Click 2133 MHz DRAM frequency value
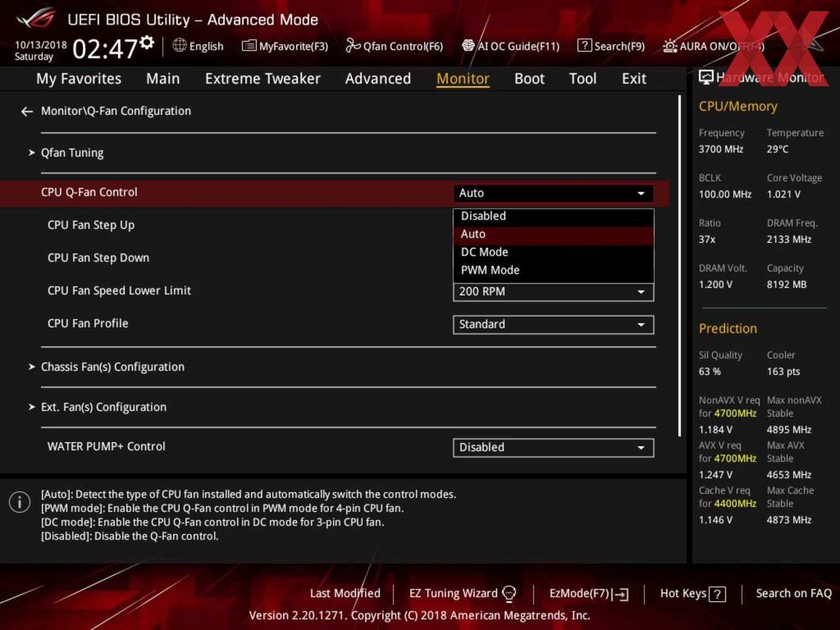This screenshot has height=630, width=840. (789, 239)
